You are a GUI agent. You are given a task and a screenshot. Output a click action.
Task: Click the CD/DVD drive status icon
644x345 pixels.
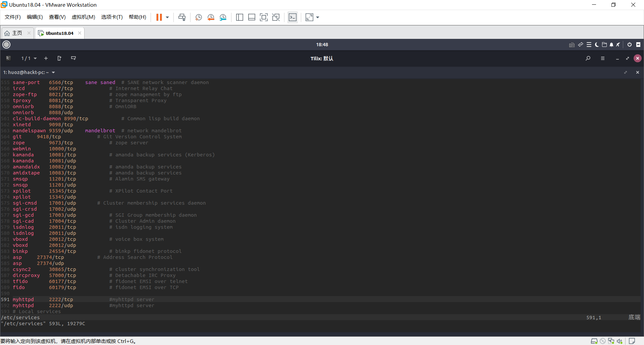point(603,341)
